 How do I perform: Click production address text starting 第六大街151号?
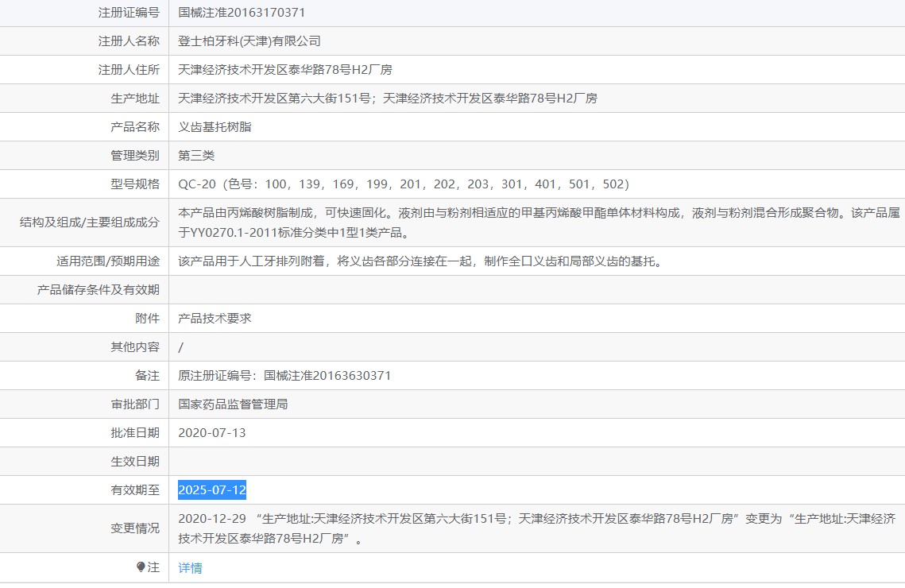click(387, 98)
